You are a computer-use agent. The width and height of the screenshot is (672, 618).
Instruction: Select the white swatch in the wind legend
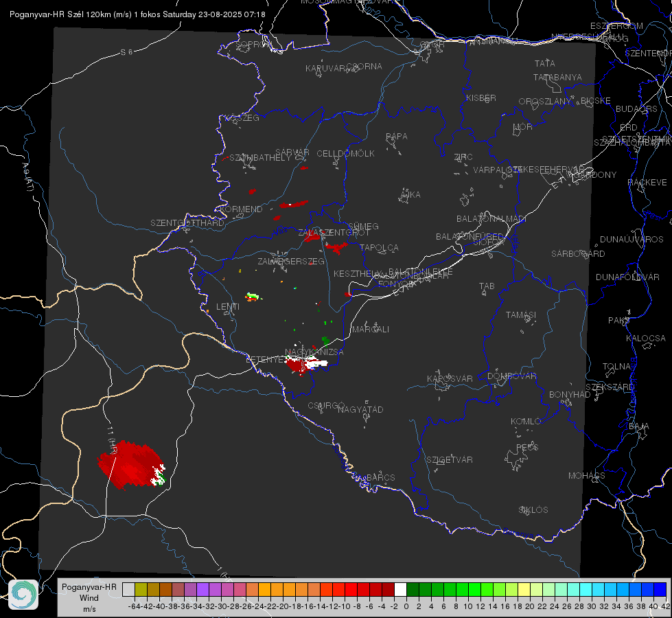point(400,589)
